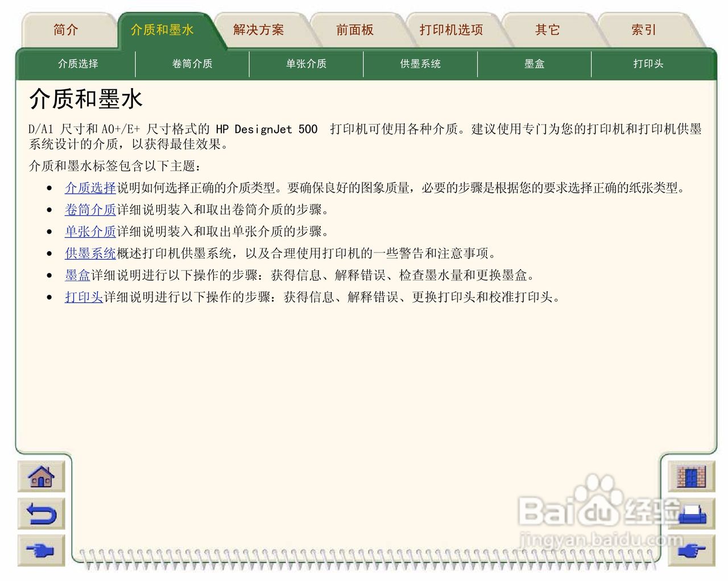Go to the 打印机选项 tab
This screenshot has height=581, width=728.
point(451,30)
